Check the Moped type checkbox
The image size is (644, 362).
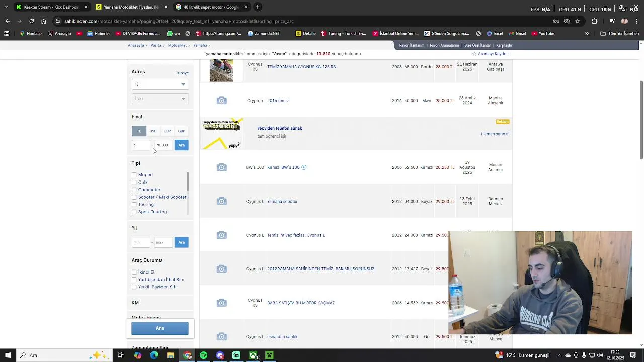click(134, 175)
